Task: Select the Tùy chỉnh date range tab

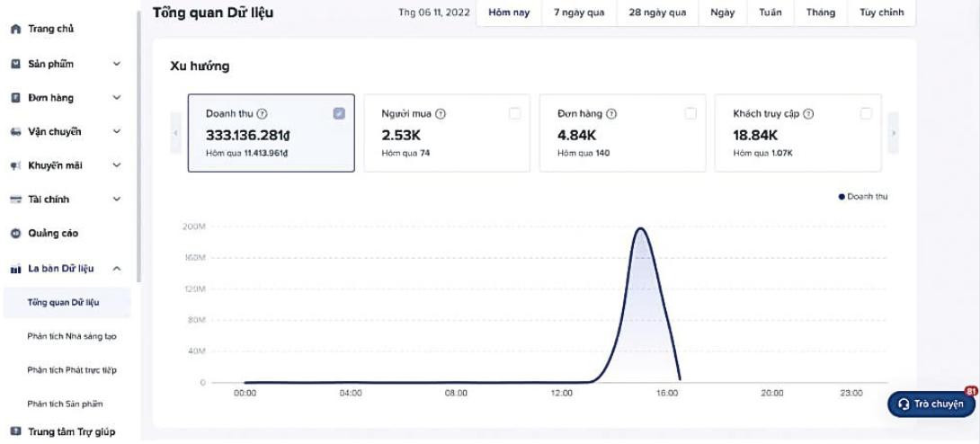Action: (x=880, y=13)
